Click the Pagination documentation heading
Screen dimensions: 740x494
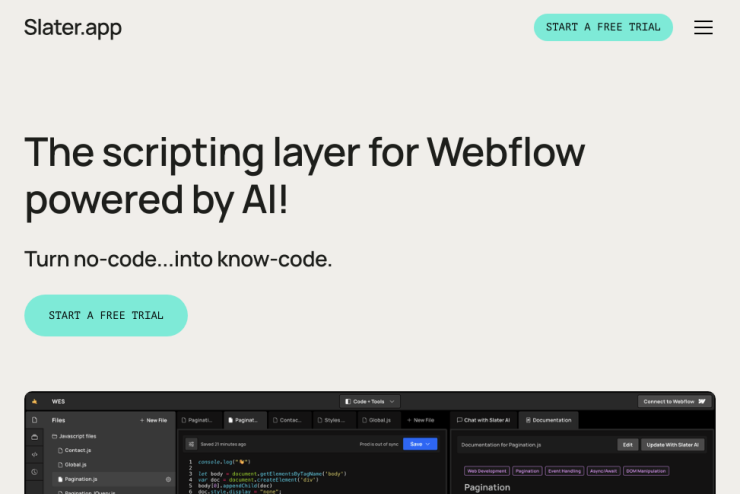487,487
